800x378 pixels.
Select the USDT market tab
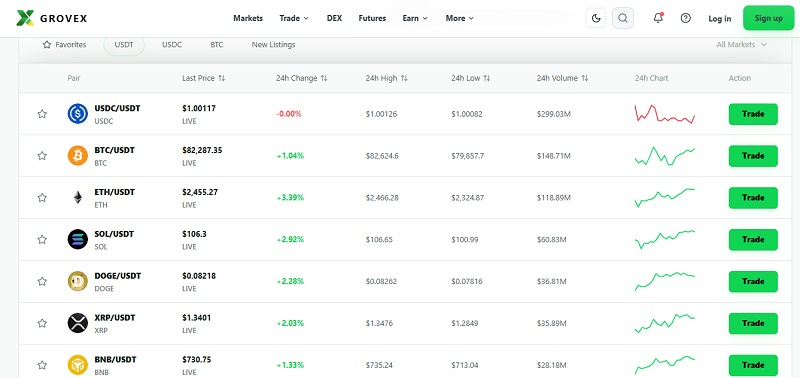pyautogui.click(x=124, y=45)
